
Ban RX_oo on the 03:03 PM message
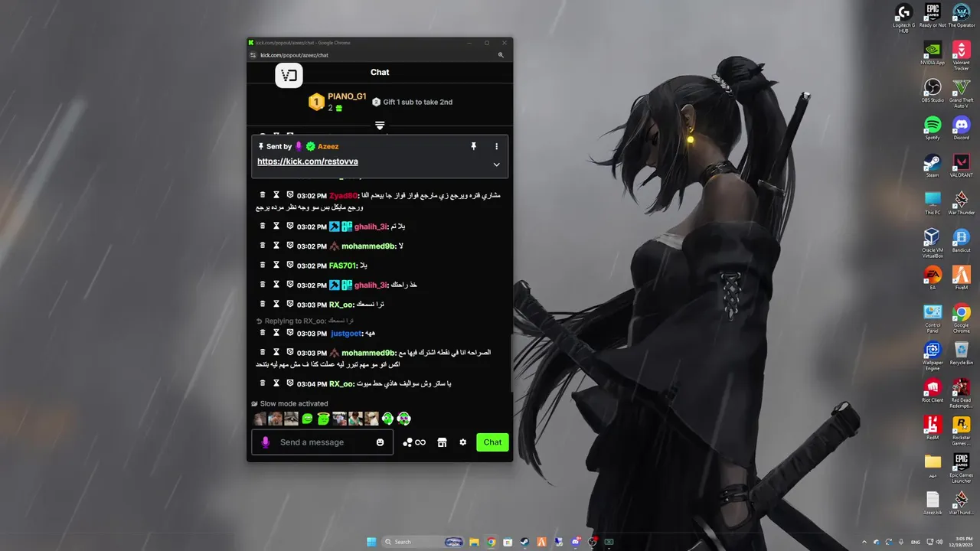290,304
